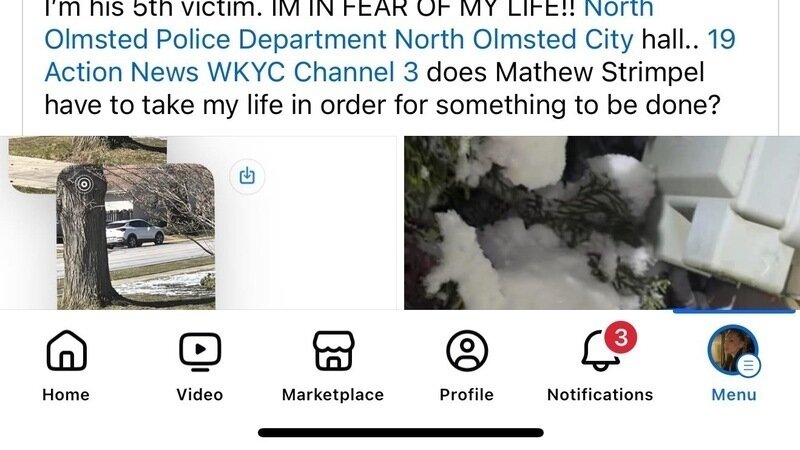Open the Profile person icon
Screen dimensions: 800x450
point(467,351)
